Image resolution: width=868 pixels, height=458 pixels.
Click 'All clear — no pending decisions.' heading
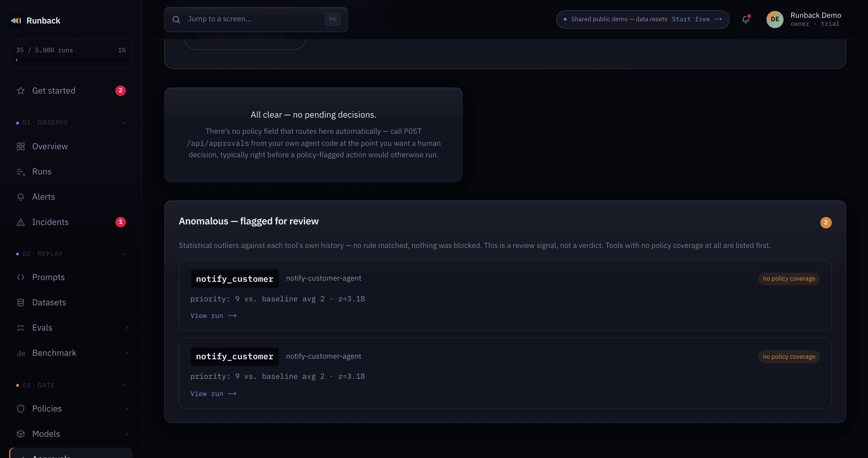[313, 115]
